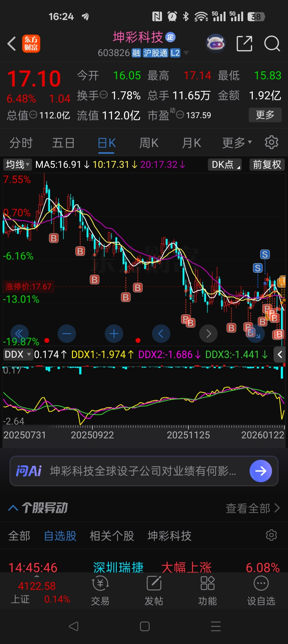288x644 pixels.
Task: Tap the 问Ai logo
Action: 29,471
